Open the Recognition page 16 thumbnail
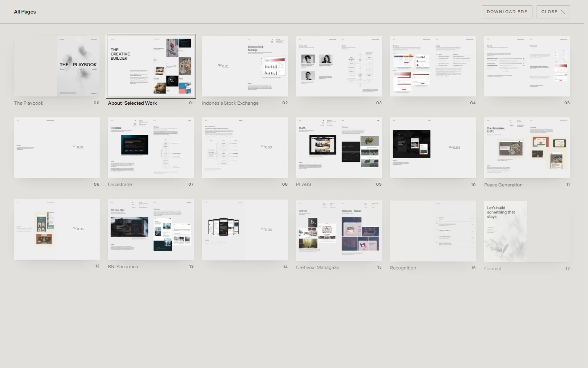 point(433,231)
